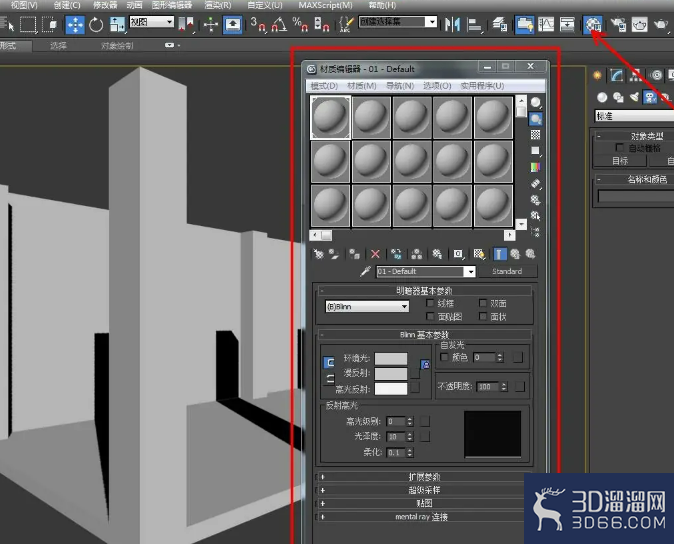This screenshot has height=544, width=674.
Task: Choose the Select and Scale tool
Action: tap(117, 24)
